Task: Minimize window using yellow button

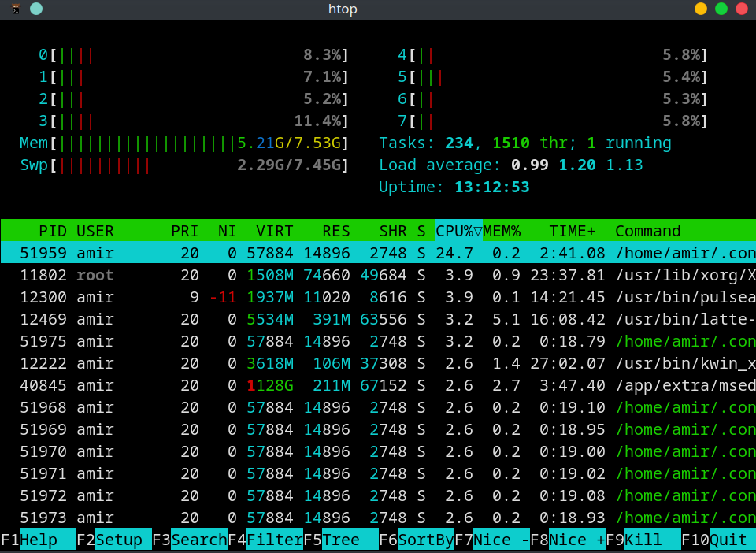Action: point(701,9)
